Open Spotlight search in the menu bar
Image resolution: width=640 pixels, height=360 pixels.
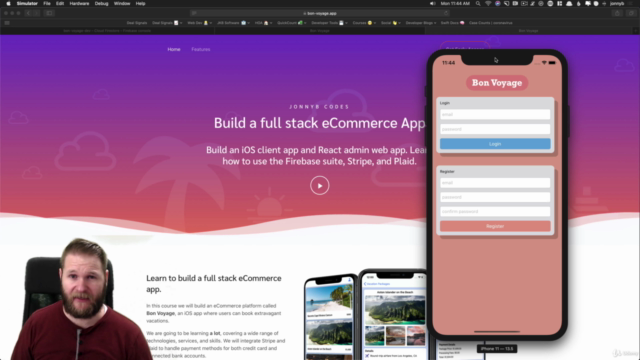(x=478, y=3)
